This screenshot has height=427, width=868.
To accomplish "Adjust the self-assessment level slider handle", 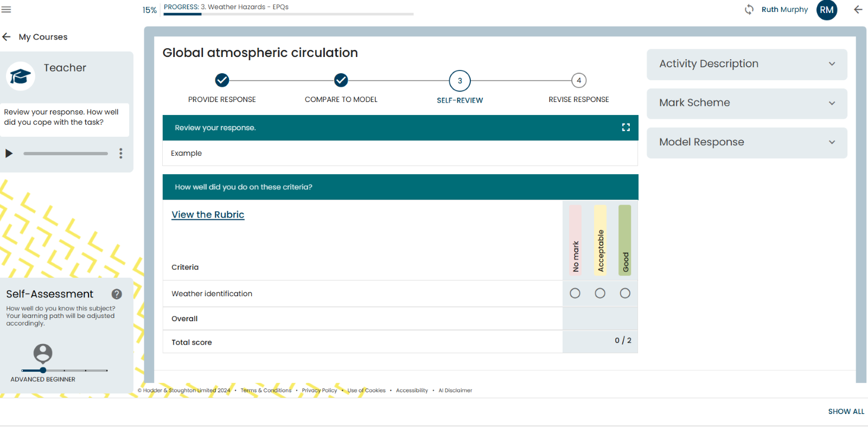I will (x=43, y=371).
